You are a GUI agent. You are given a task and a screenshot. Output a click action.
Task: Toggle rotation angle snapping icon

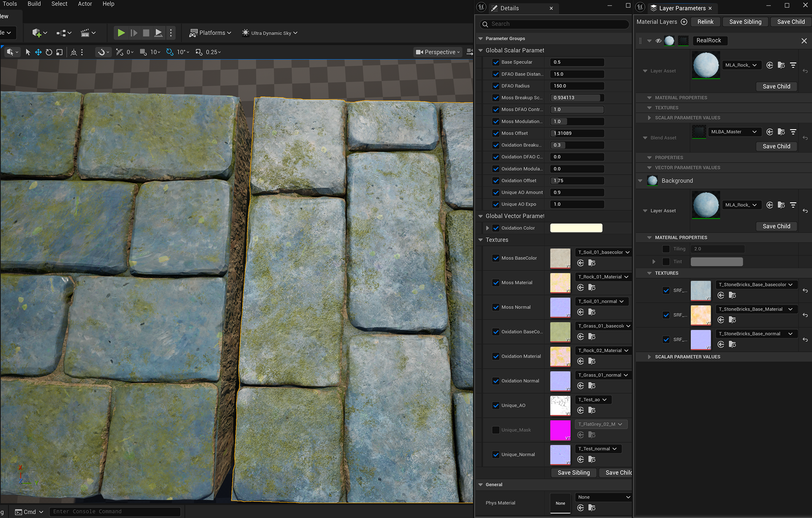pos(170,52)
